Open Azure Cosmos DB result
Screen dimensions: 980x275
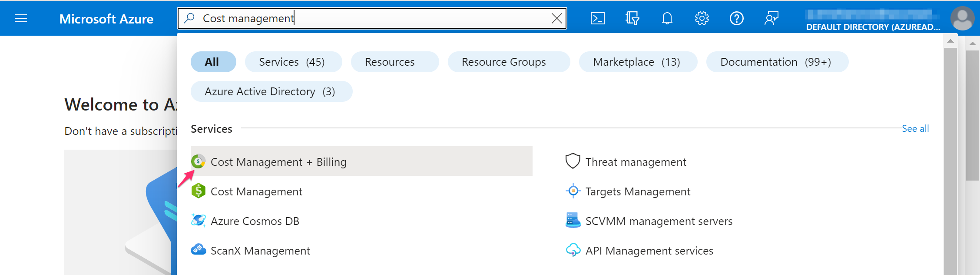(255, 221)
